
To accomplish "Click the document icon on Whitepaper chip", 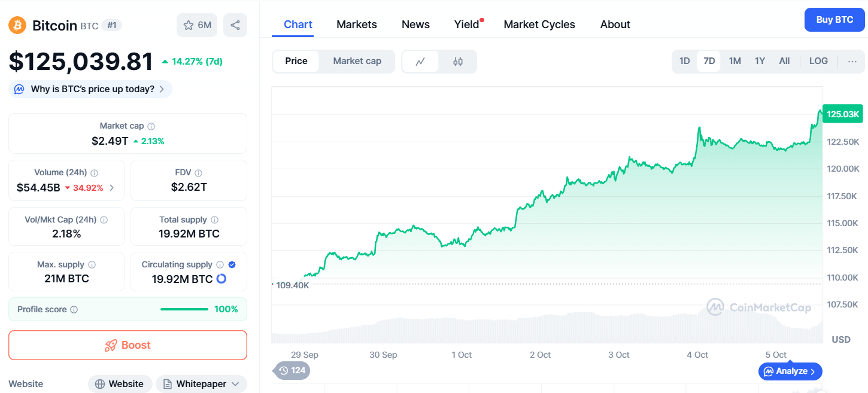I will (x=167, y=384).
